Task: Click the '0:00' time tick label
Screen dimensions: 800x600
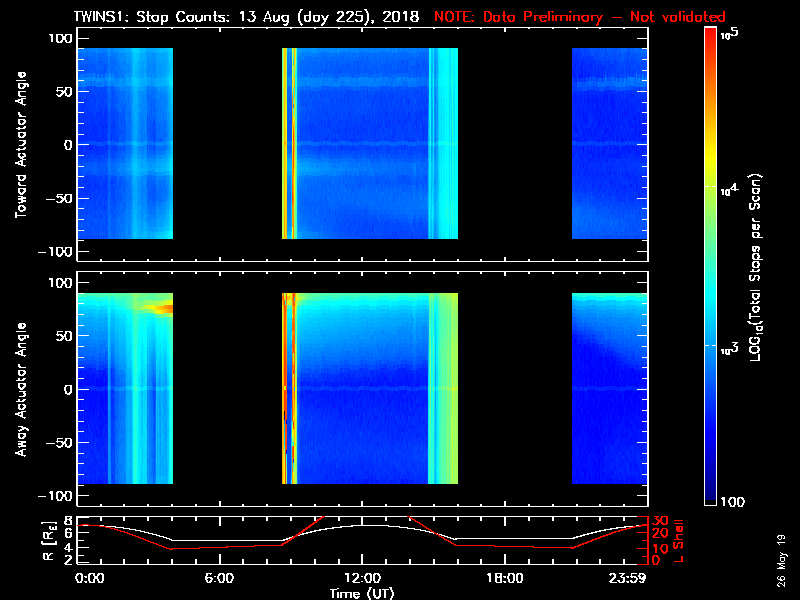Action: pyautogui.click(x=89, y=578)
